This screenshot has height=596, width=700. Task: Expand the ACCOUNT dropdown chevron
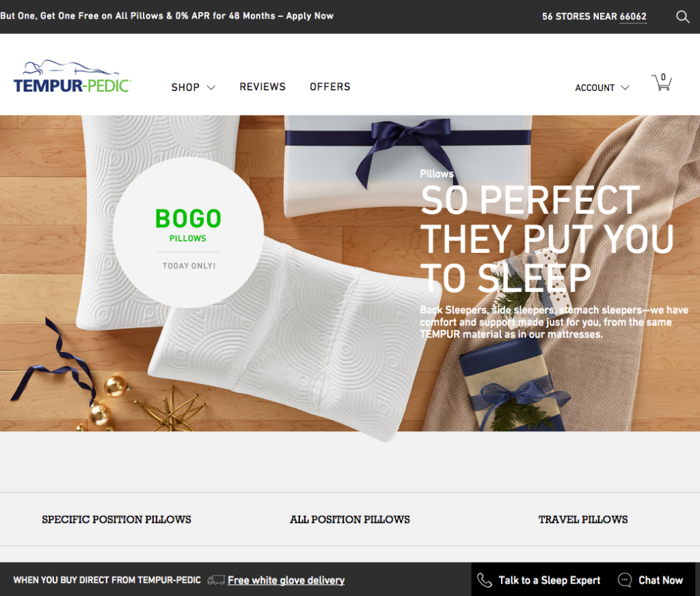pyautogui.click(x=625, y=87)
